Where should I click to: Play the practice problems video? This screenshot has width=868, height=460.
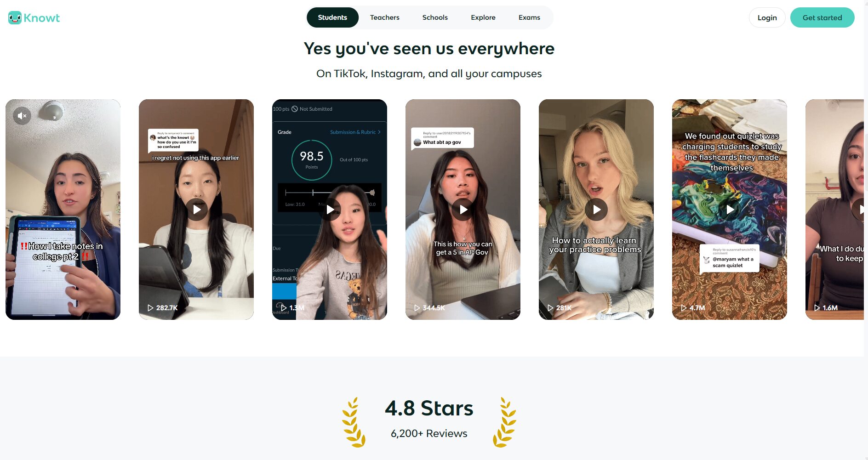tap(597, 210)
